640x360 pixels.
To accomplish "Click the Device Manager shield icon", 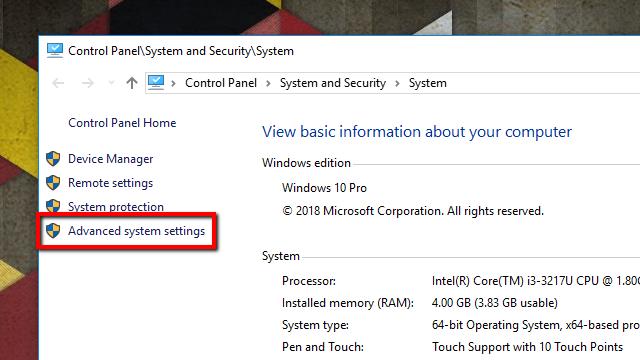I will [53, 158].
